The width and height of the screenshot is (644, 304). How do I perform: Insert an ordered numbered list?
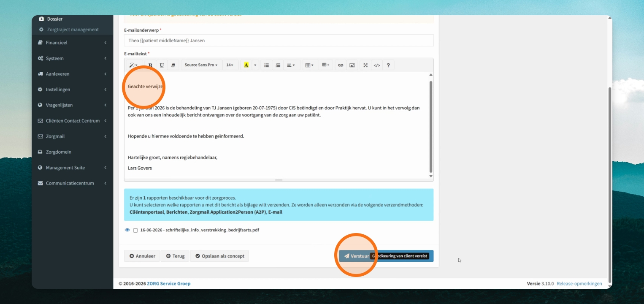click(278, 65)
